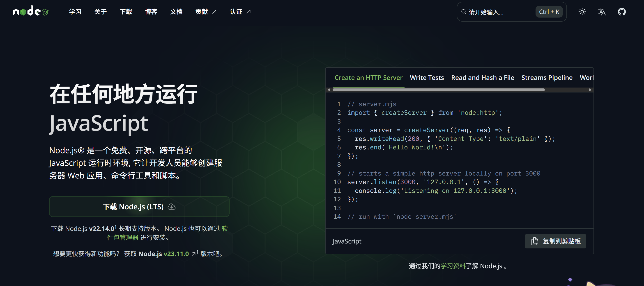Image resolution: width=644 pixels, height=286 pixels.
Task: Open the GitHub repository icon
Action: (621, 12)
